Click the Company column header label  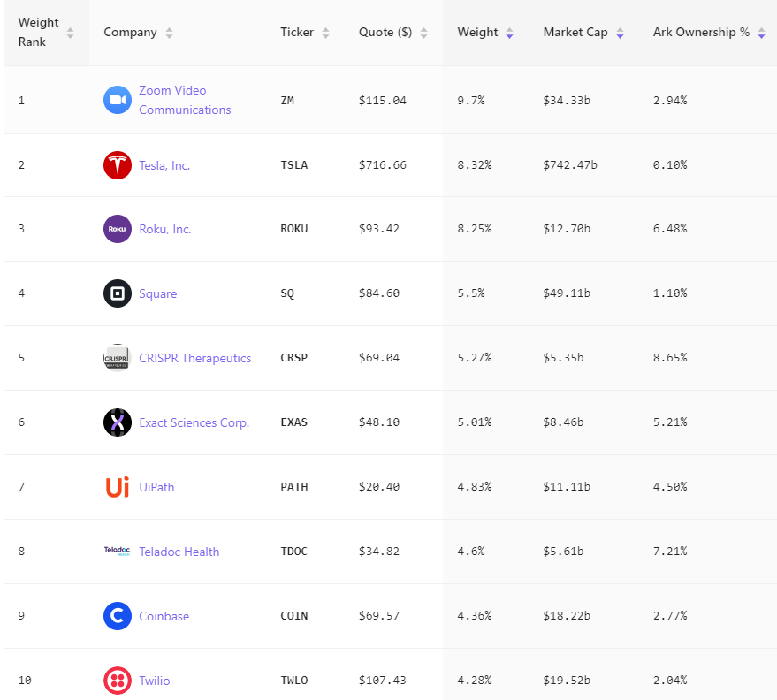(x=130, y=32)
